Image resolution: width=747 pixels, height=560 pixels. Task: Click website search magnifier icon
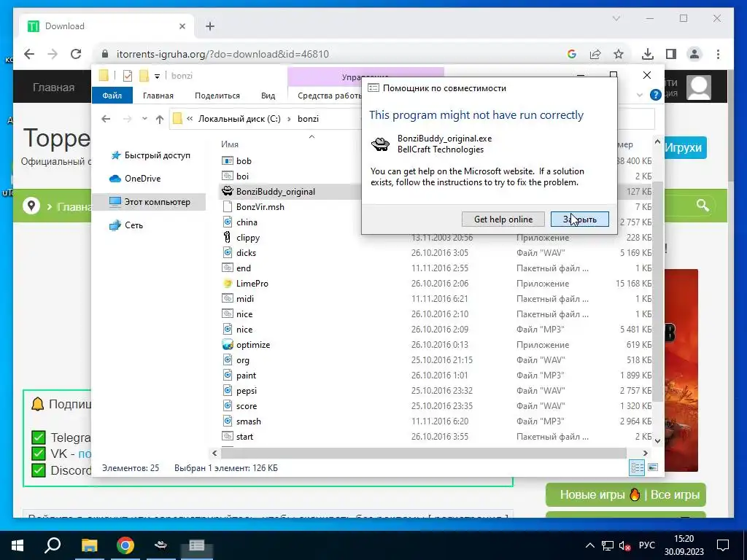pyautogui.click(x=703, y=205)
